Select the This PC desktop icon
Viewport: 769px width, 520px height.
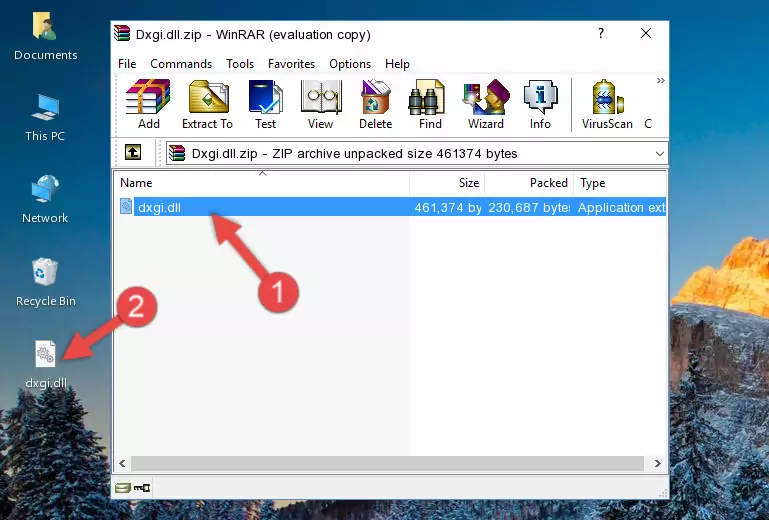click(x=45, y=118)
